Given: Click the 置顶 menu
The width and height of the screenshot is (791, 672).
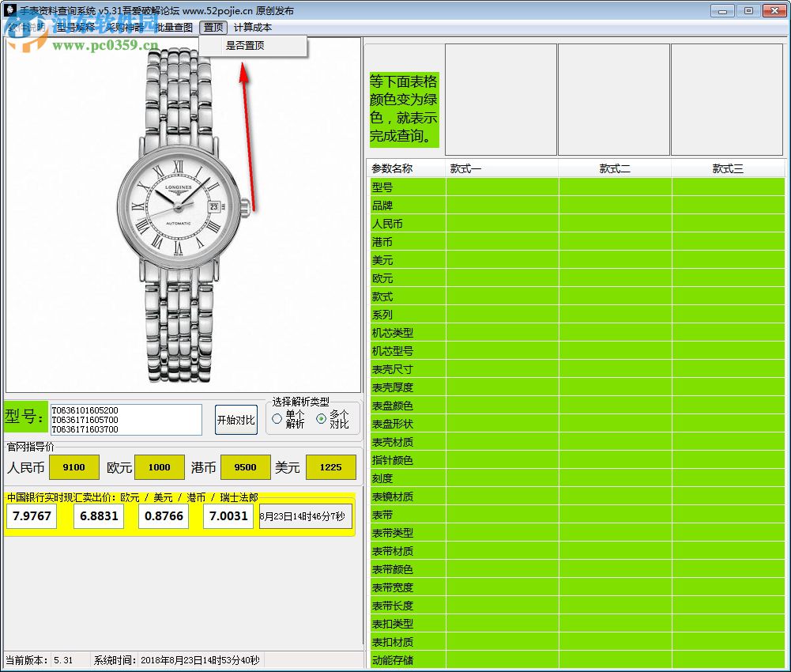Looking at the screenshot, I should [213, 27].
